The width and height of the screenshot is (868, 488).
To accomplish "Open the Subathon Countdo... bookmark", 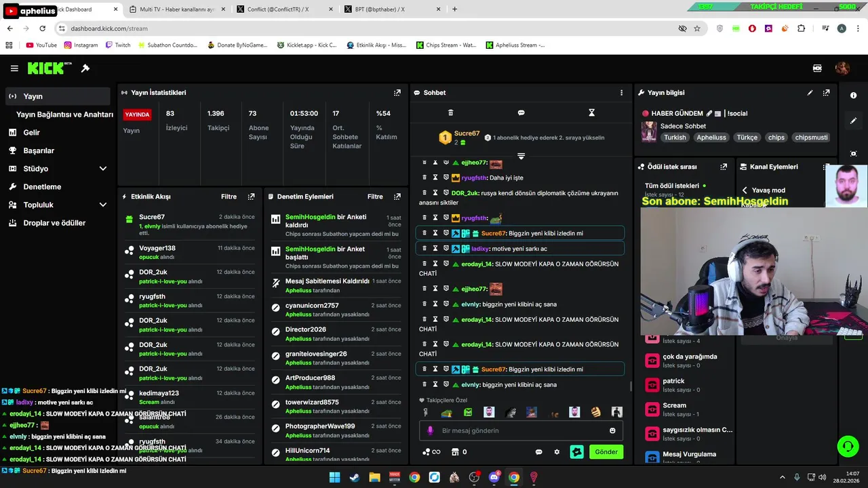I will [x=167, y=45].
